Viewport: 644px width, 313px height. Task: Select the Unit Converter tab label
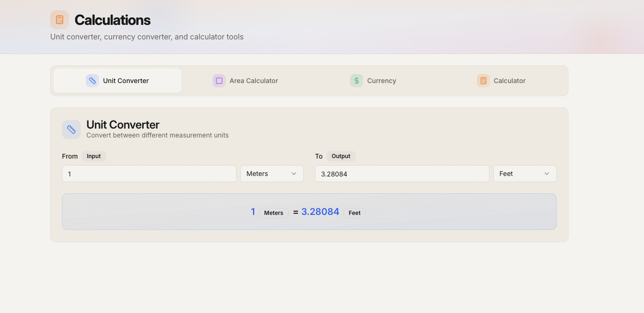click(x=126, y=81)
